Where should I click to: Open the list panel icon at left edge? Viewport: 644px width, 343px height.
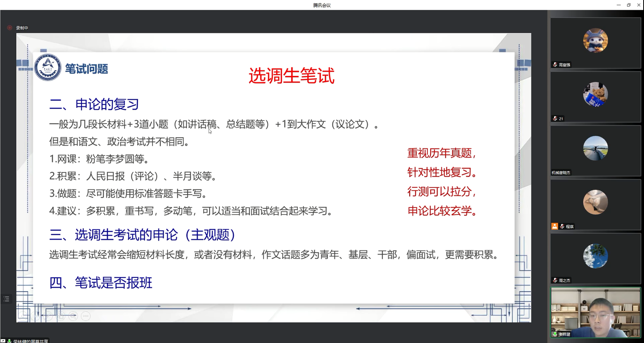(7, 299)
